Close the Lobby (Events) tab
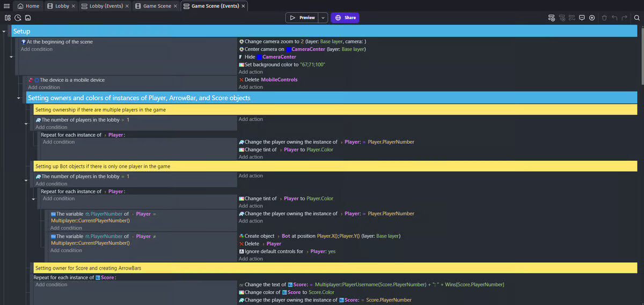The width and height of the screenshot is (644, 305). click(127, 6)
